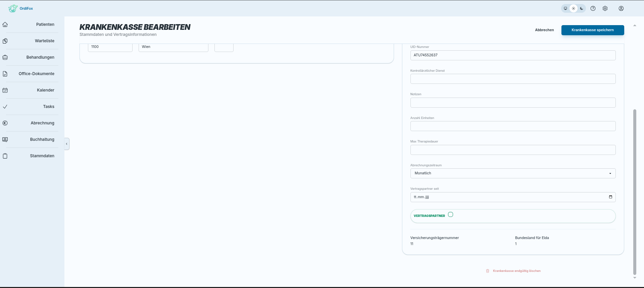Click the Abrechnung euro icon
The height and width of the screenshot is (288, 644).
5,123
